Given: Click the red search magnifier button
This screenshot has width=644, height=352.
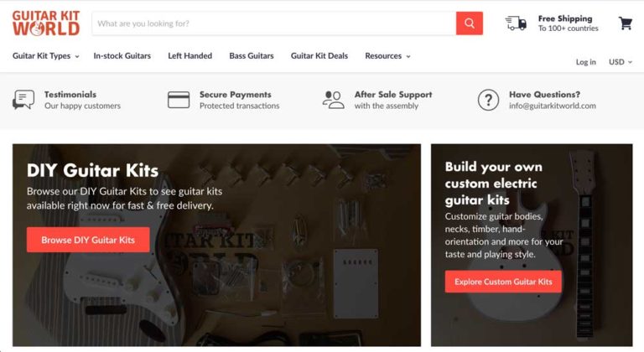Looking at the screenshot, I should (x=469, y=23).
